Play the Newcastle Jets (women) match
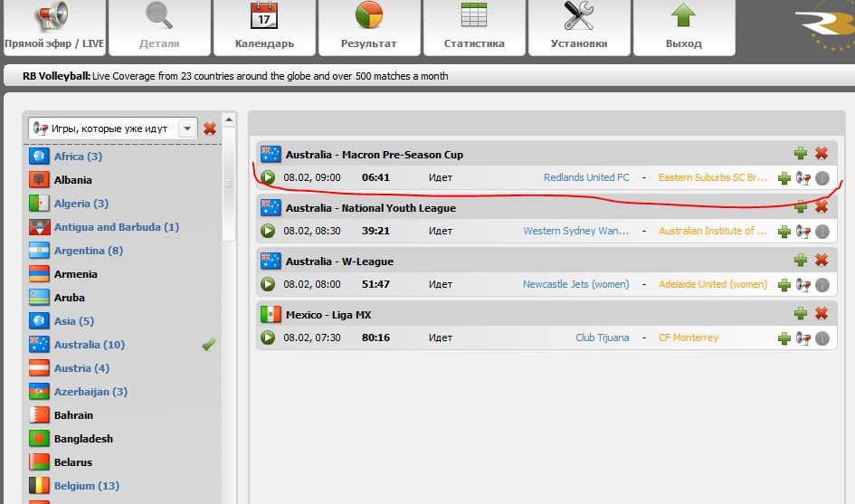 click(268, 284)
